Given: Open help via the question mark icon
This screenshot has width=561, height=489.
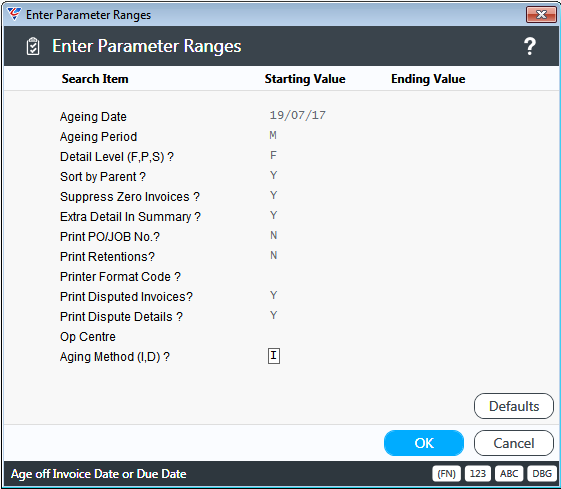Looking at the screenshot, I should (x=530, y=47).
